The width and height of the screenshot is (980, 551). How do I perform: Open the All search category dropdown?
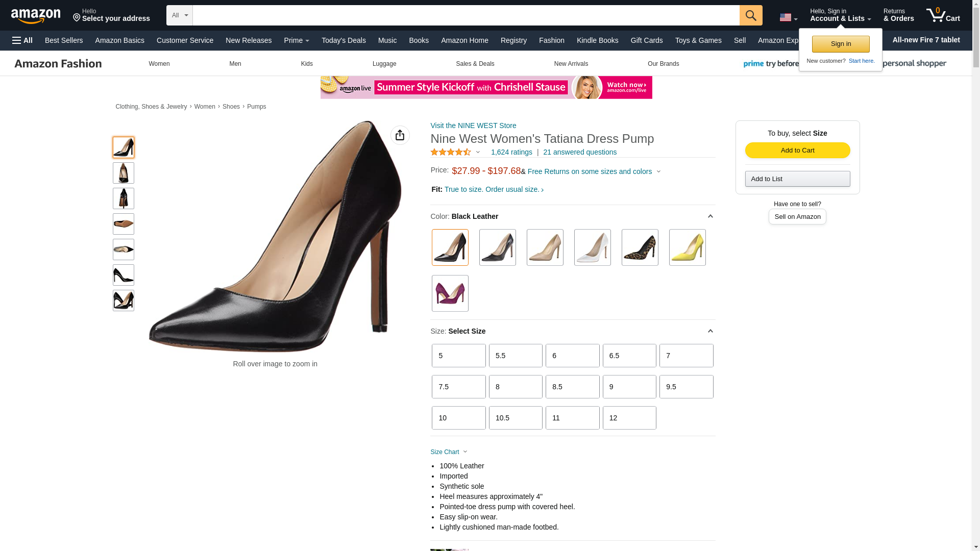click(x=179, y=15)
